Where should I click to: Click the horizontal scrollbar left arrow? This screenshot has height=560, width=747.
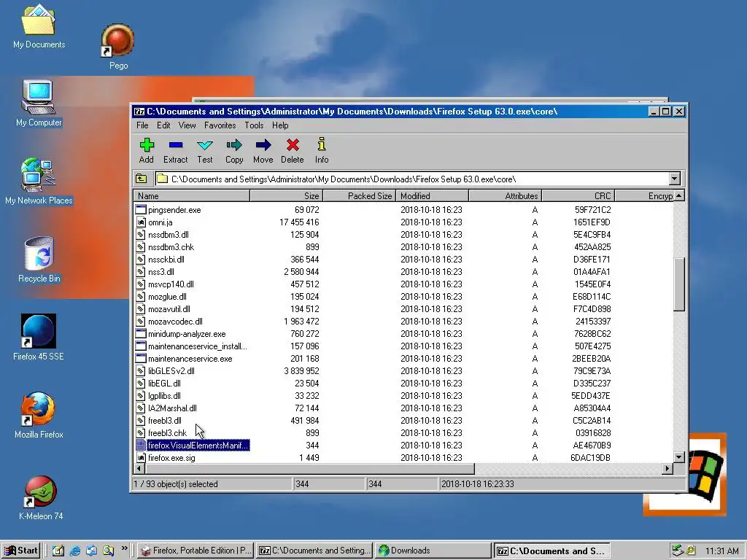(139, 469)
